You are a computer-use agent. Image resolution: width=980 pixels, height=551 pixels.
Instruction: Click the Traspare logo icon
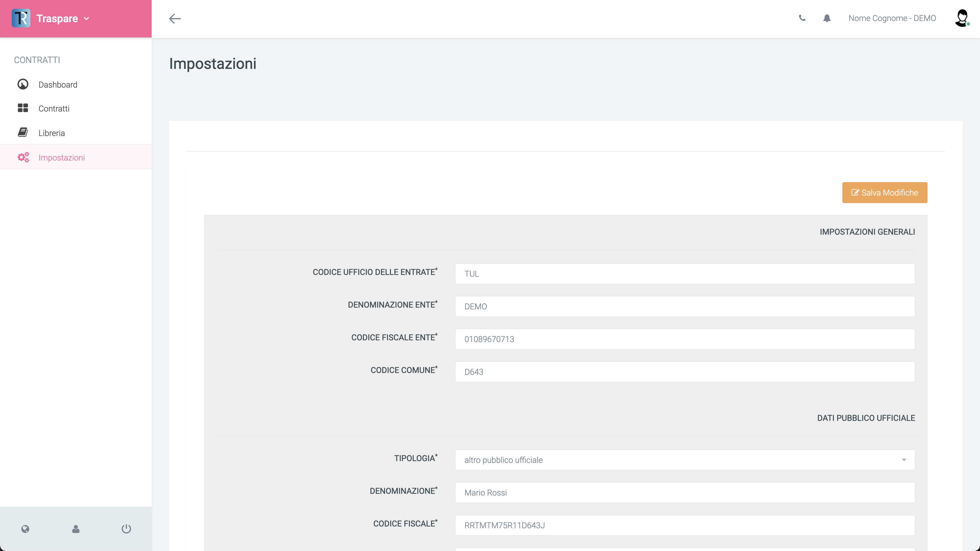[x=21, y=18]
